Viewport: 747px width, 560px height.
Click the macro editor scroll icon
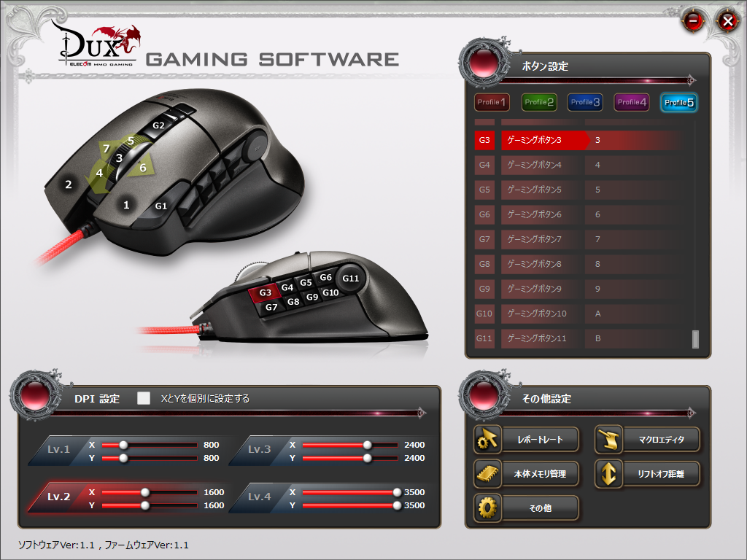tap(609, 439)
